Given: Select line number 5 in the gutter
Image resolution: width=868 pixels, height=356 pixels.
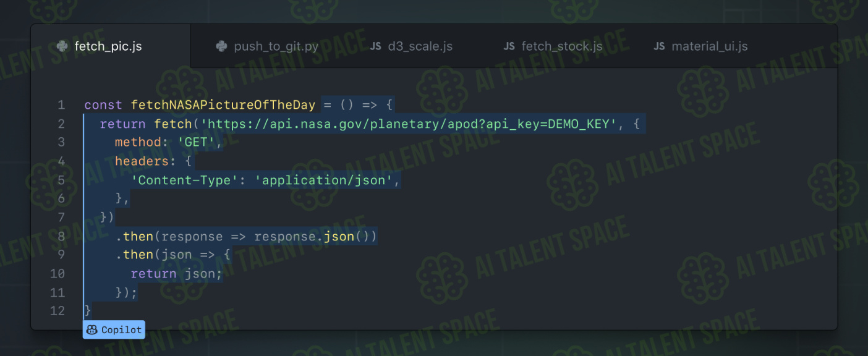Looking at the screenshot, I should click(61, 180).
